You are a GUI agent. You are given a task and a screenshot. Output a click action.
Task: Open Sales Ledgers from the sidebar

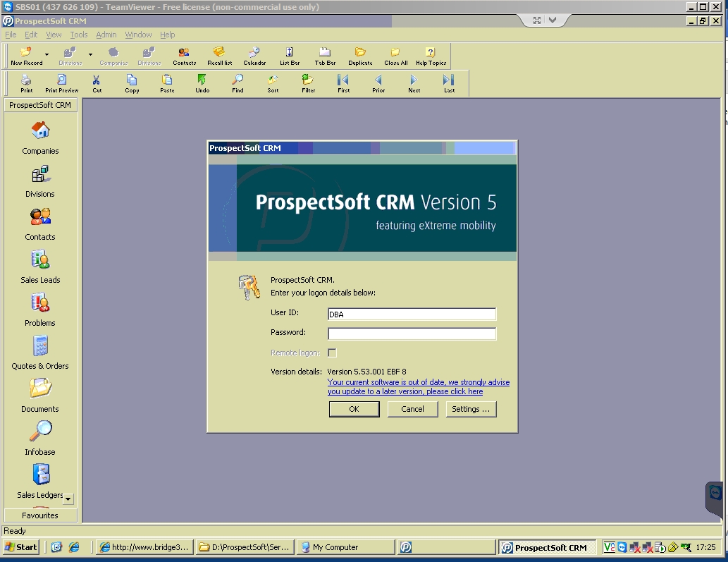click(40, 482)
